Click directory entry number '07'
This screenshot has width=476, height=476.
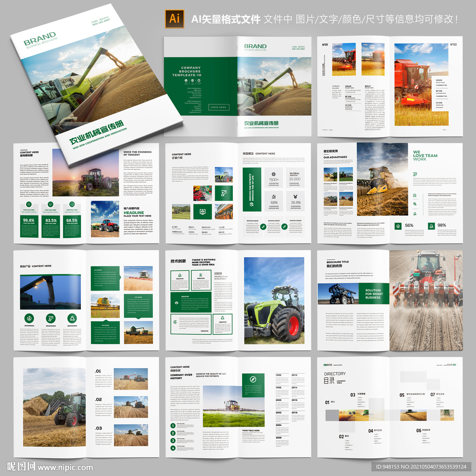(433, 395)
